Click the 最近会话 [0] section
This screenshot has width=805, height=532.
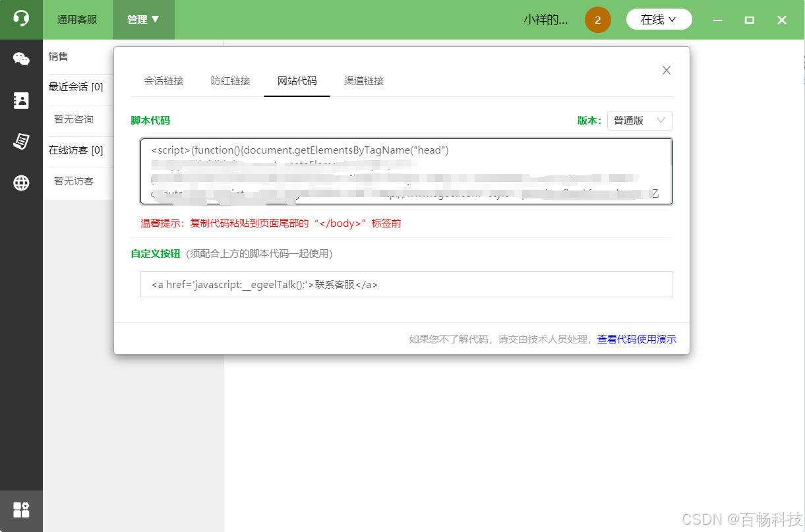[76, 87]
